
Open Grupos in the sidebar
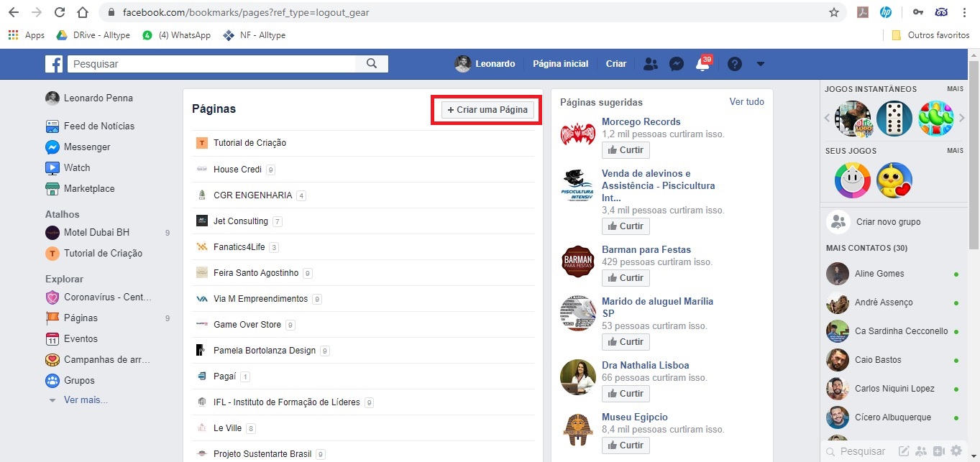(x=70, y=380)
